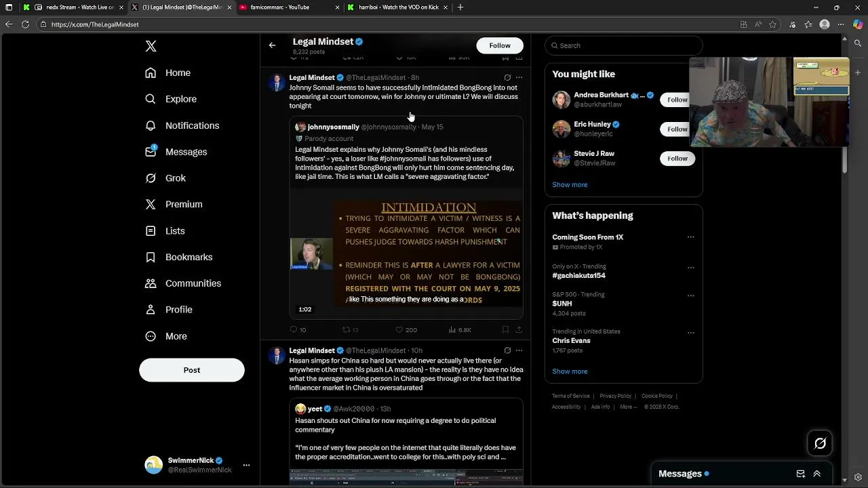
Task: Open options for #gachiakuta154 trend
Action: 690,267
